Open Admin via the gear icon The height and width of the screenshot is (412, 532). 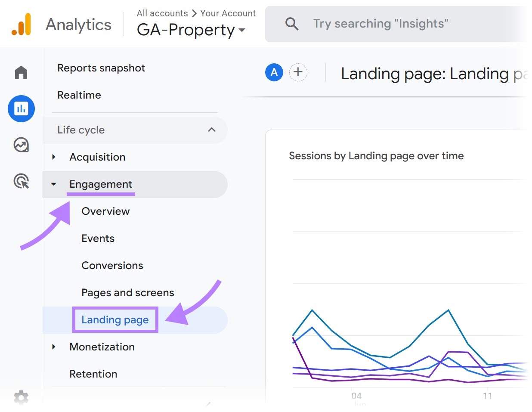tap(21, 397)
